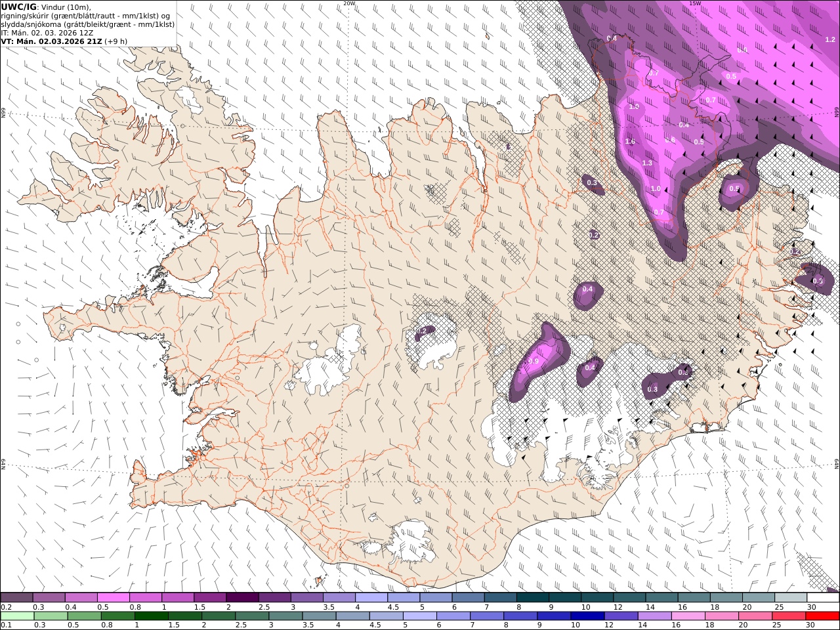Click the UWC/IG title text
The height and width of the screenshot is (630, 840).
coord(19,7)
